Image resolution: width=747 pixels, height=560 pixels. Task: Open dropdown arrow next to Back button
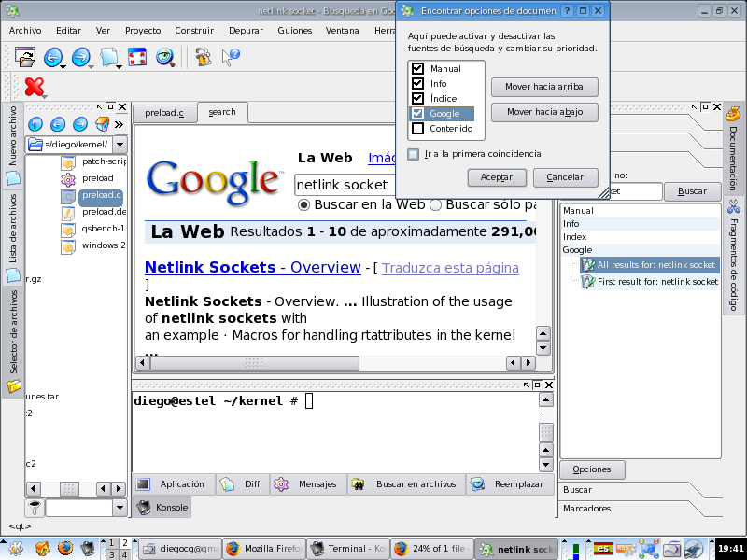pos(63,67)
